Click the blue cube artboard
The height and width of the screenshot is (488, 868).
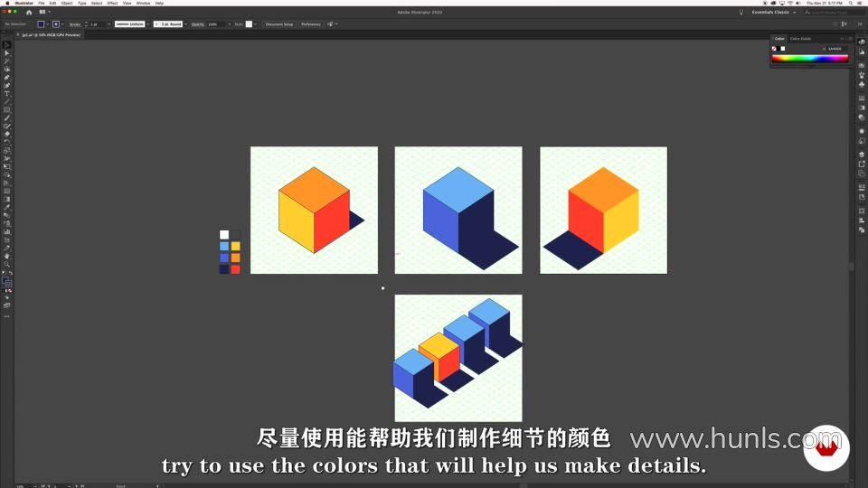tap(458, 211)
